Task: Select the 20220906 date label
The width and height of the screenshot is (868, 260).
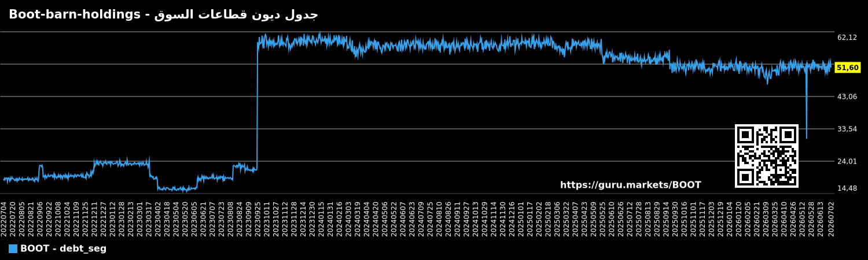Action: (x=41, y=218)
